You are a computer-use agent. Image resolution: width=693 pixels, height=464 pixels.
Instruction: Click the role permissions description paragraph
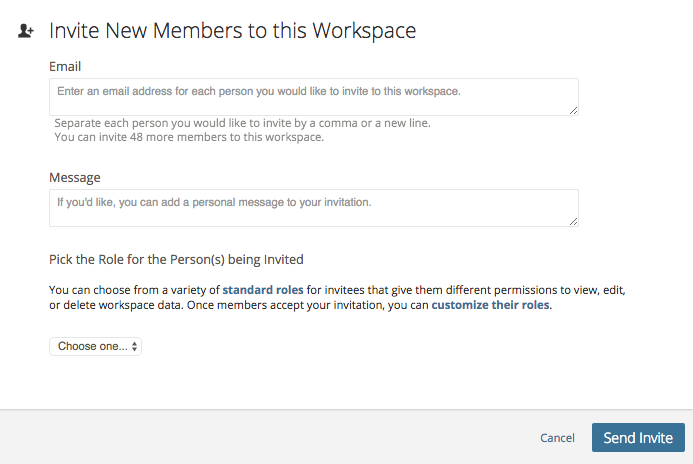[337, 297]
